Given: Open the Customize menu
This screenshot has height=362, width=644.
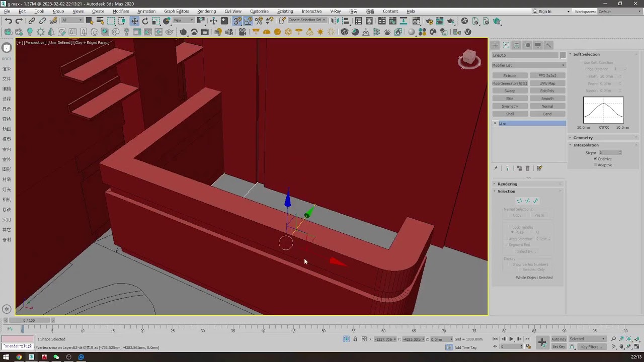Looking at the screenshot, I should tap(259, 11).
